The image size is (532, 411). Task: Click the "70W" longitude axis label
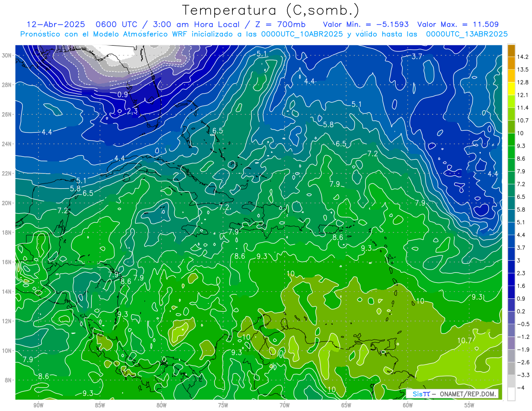(285, 405)
